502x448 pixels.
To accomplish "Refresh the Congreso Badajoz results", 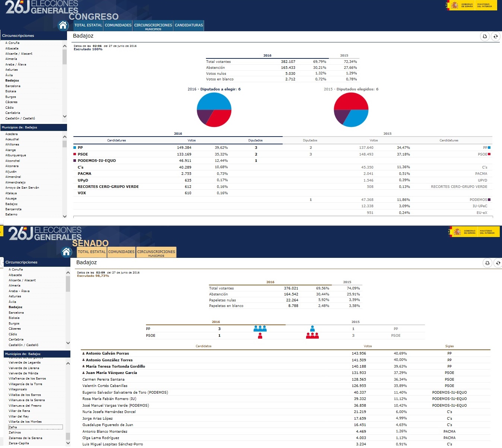I will pyautogui.click(x=495, y=36).
